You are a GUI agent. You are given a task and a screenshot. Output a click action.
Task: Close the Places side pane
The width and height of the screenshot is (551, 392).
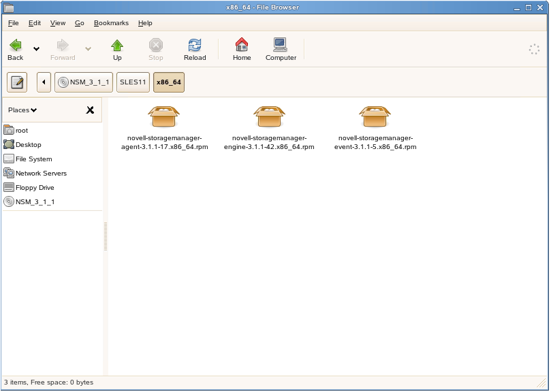90,110
